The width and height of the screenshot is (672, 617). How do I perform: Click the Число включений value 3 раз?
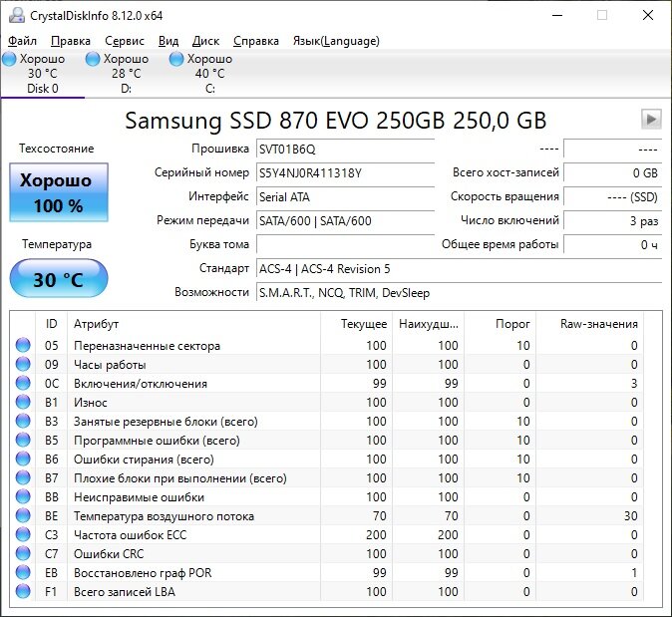pos(613,221)
